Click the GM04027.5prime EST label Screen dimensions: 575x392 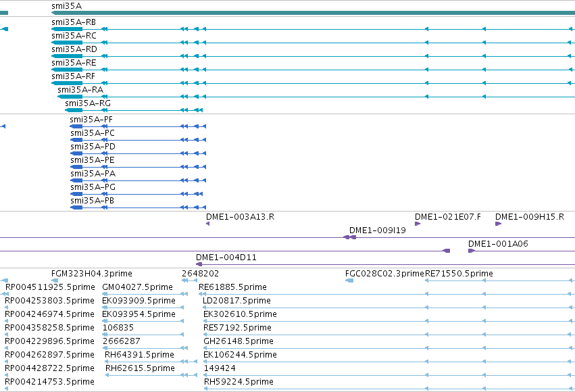pyautogui.click(x=138, y=287)
